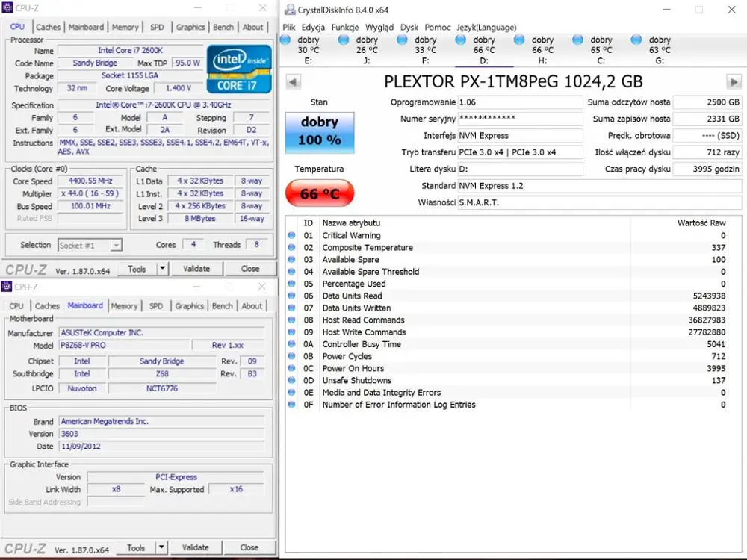
Task: Click the Data Units Read status dot
Action: pyautogui.click(x=291, y=296)
